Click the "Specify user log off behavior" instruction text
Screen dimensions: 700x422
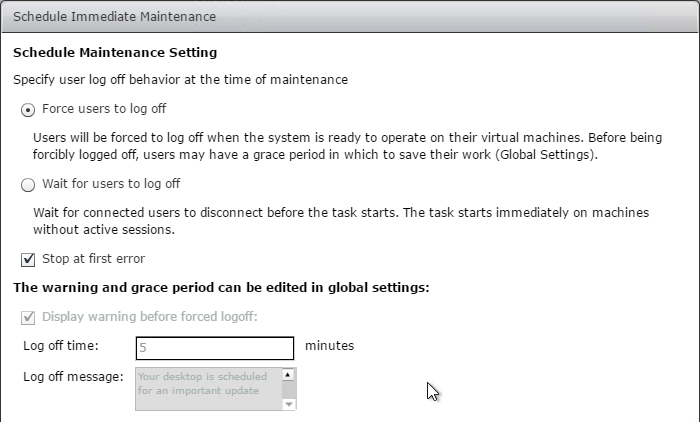click(x=180, y=80)
